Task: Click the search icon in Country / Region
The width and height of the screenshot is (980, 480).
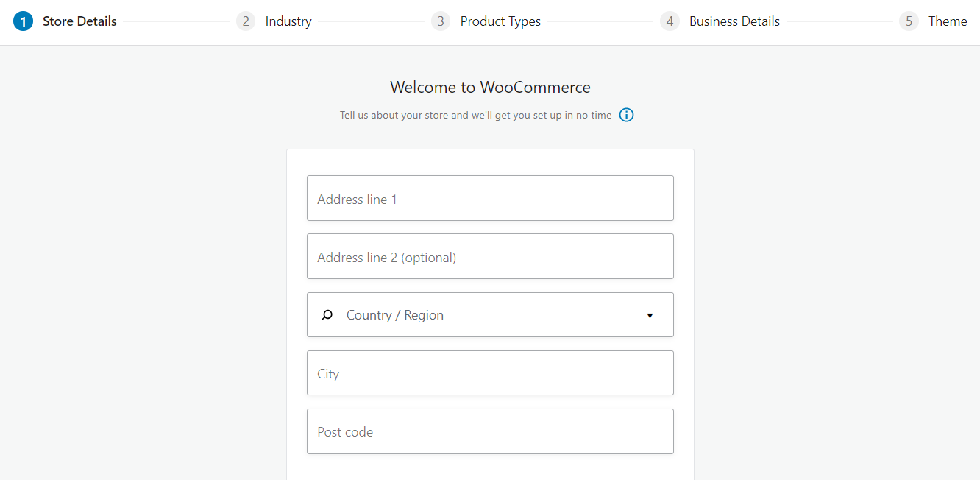Action: [x=327, y=315]
